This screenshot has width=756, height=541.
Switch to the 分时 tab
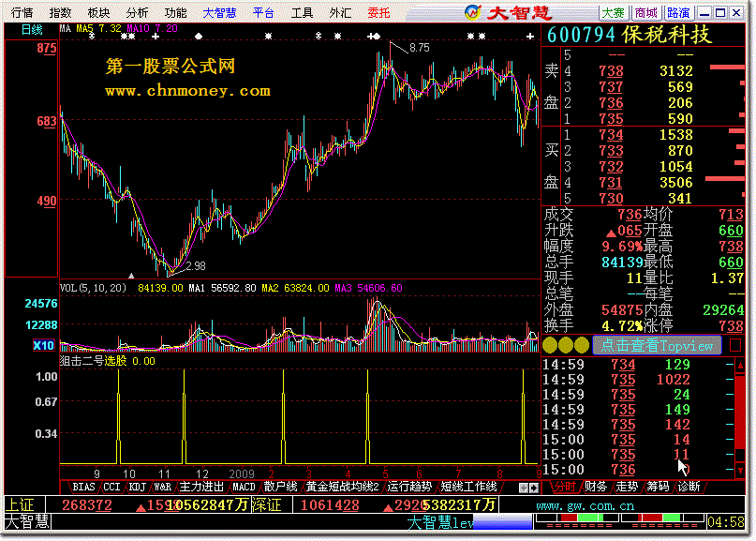[x=564, y=487]
